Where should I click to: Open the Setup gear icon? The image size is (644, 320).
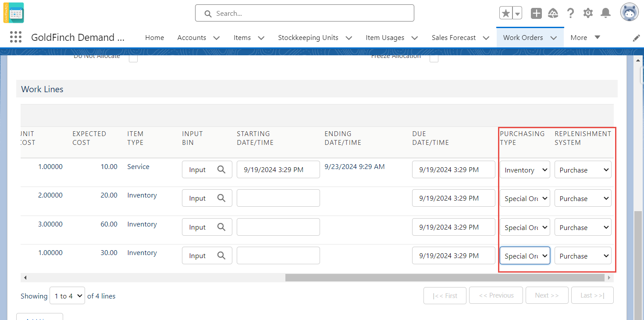point(588,13)
